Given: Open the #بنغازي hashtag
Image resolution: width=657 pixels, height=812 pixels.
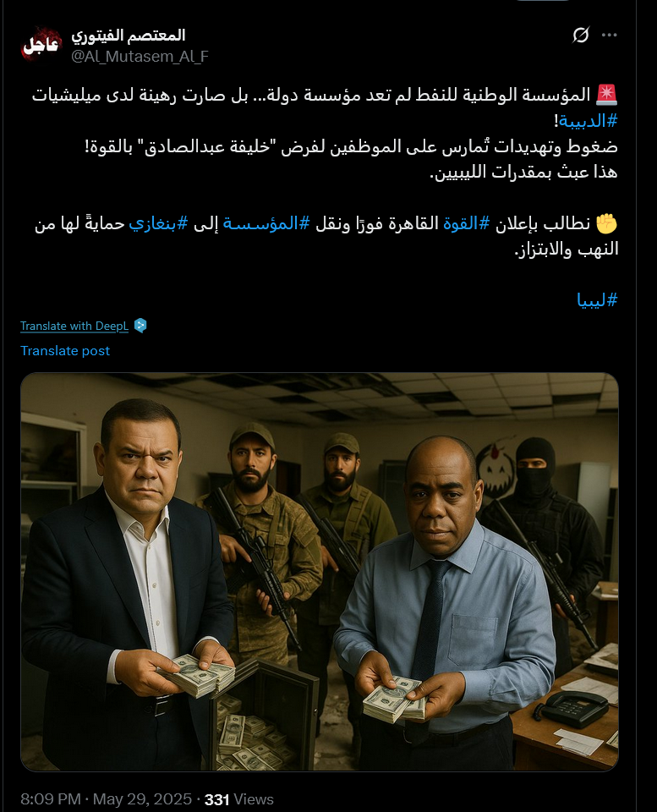Looking at the screenshot, I should [x=158, y=223].
